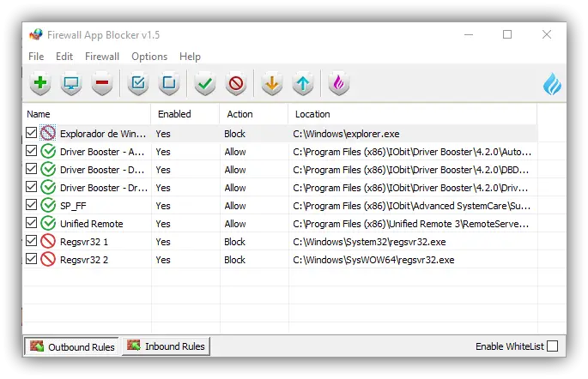
Task: Click the Driver Booster\4.2.0\Driv... path cell
Action: pos(410,188)
